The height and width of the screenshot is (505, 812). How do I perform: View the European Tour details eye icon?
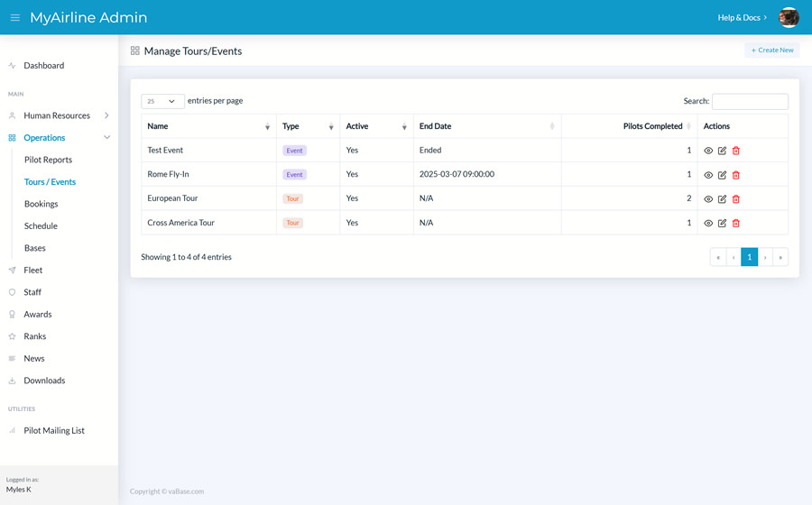click(708, 198)
